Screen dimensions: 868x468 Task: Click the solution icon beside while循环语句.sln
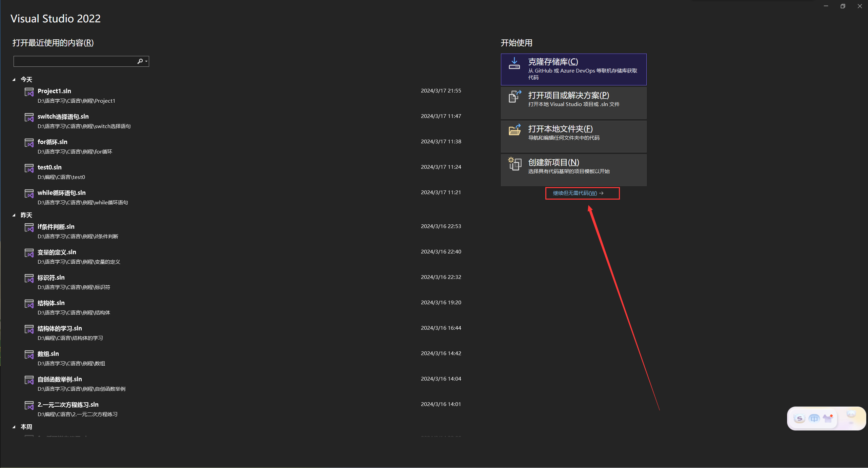(29, 194)
